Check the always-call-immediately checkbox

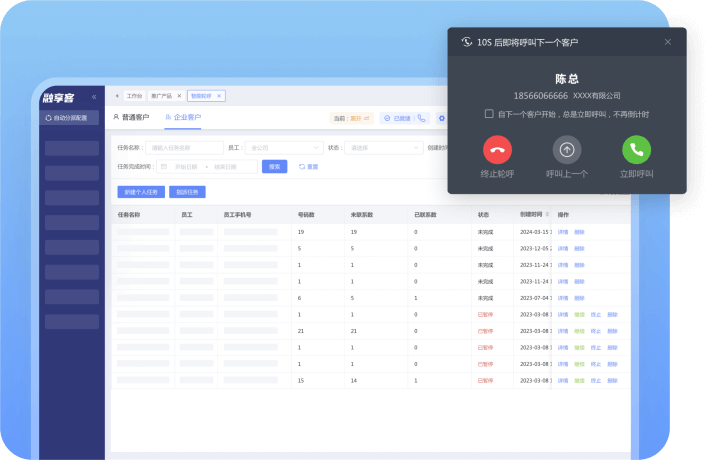point(489,114)
